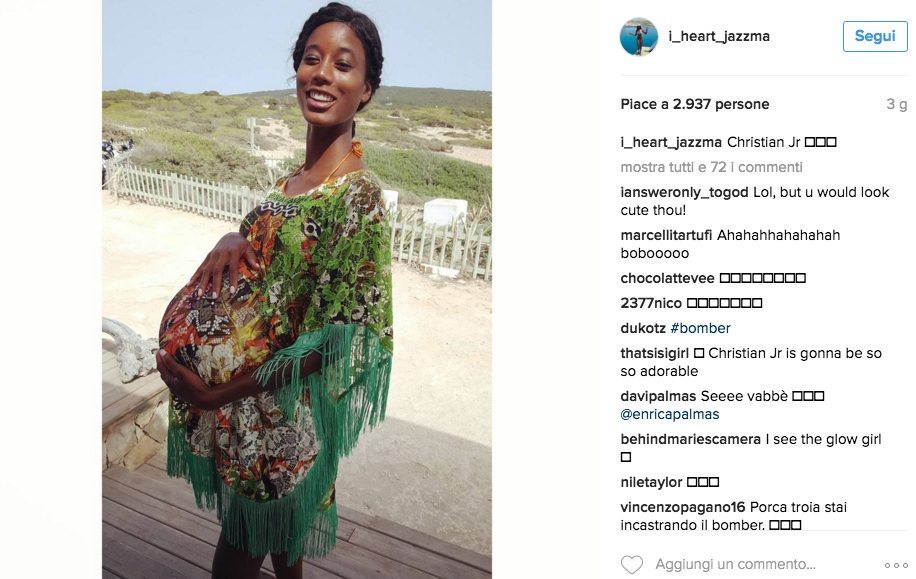This screenshot has width=916, height=579.
Task: Open the 2377nico commenter profile
Action: [x=651, y=303]
